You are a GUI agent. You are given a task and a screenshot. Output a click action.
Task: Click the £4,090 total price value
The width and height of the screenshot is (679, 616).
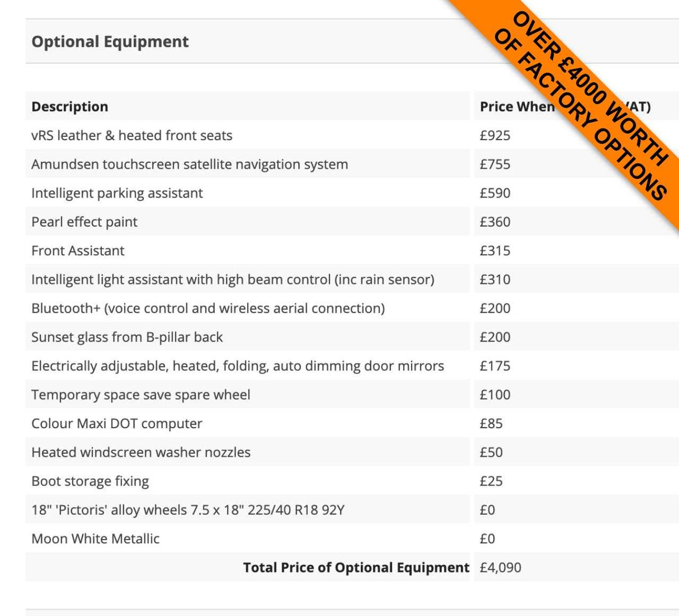click(500, 568)
